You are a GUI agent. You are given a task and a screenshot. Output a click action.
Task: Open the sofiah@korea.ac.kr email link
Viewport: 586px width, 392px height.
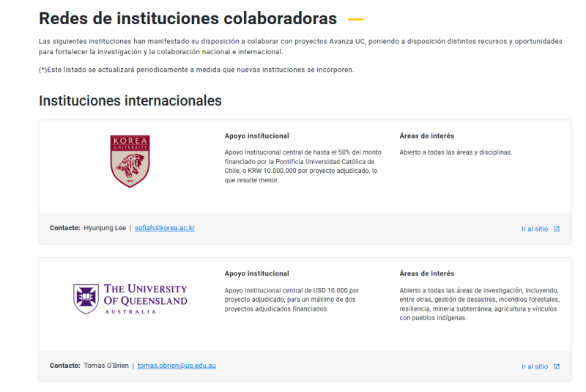pyautogui.click(x=165, y=228)
